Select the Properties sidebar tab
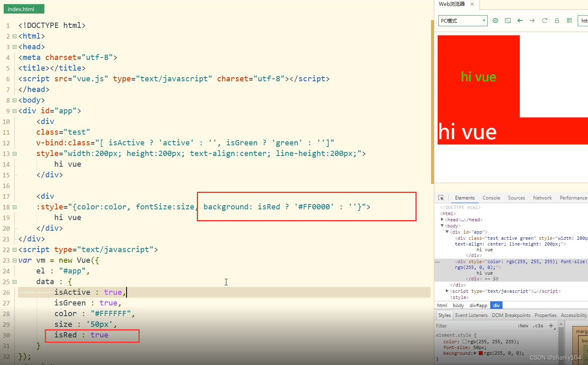The width and height of the screenshot is (588, 365). (545, 315)
